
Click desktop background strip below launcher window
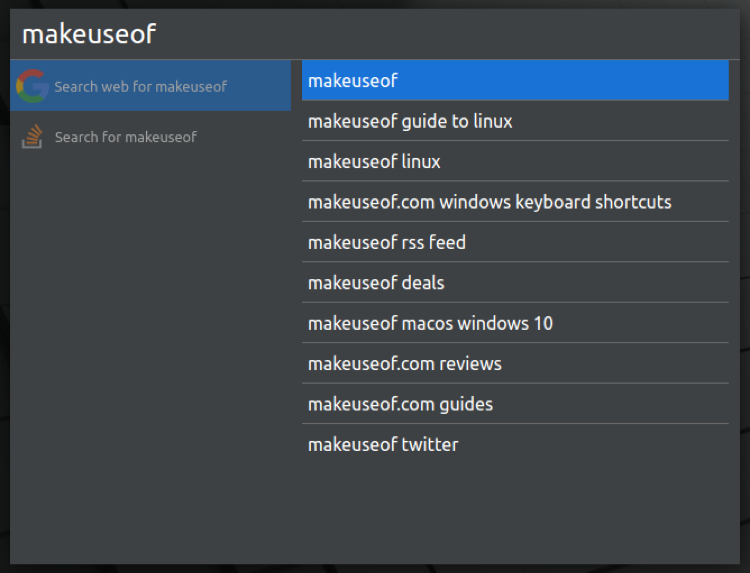[x=375, y=568]
